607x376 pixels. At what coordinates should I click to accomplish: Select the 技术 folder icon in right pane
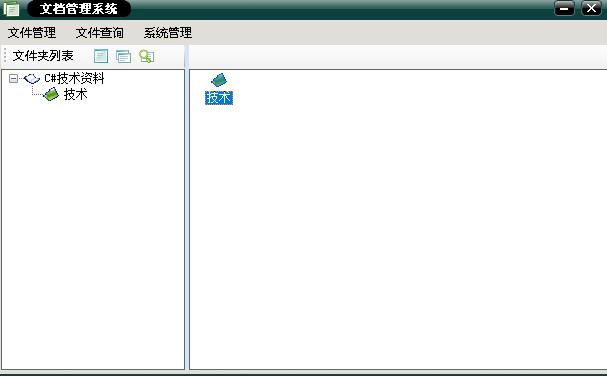[x=219, y=80]
